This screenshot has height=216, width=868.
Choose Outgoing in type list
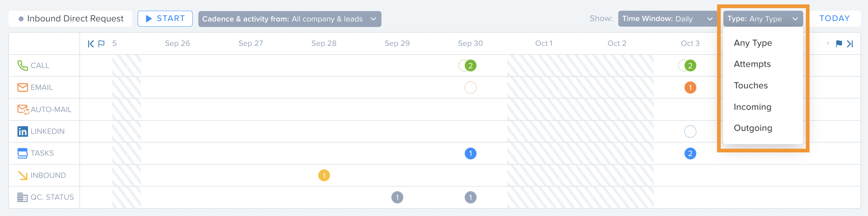(753, 128)
